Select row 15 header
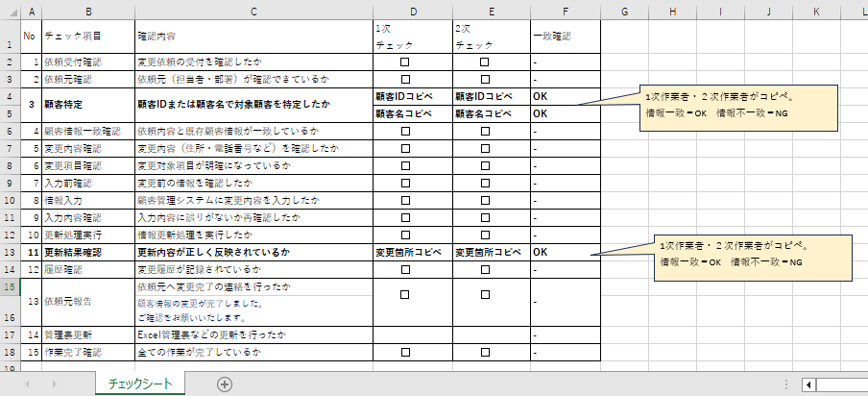This screenshot has width=868, height=396. pos(10,286)
